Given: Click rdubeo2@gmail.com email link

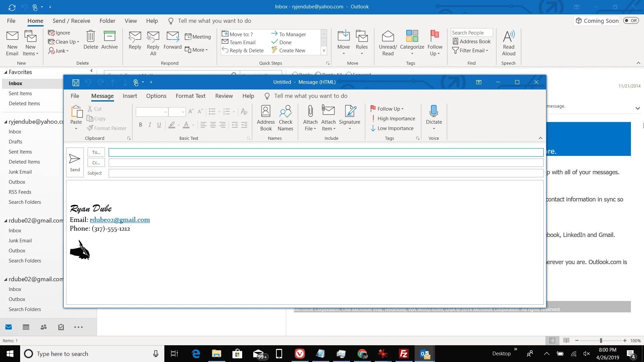Looking at the screenshot, I should [119, 220].
